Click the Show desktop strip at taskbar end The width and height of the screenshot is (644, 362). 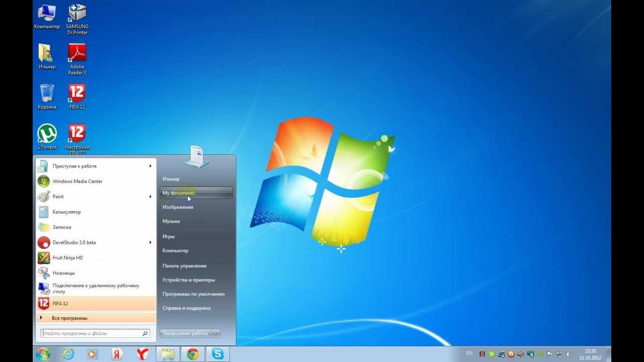[608, 354]
